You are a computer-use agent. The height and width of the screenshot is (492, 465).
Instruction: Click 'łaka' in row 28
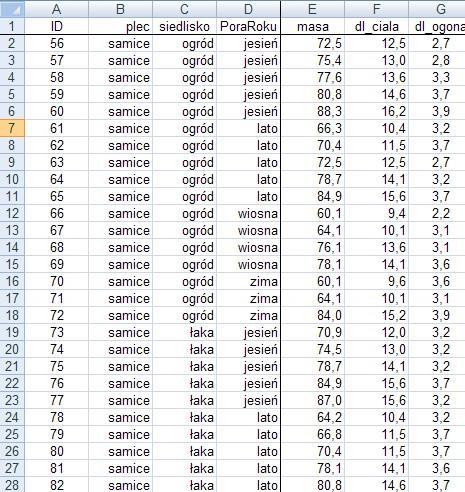[184, 485]
